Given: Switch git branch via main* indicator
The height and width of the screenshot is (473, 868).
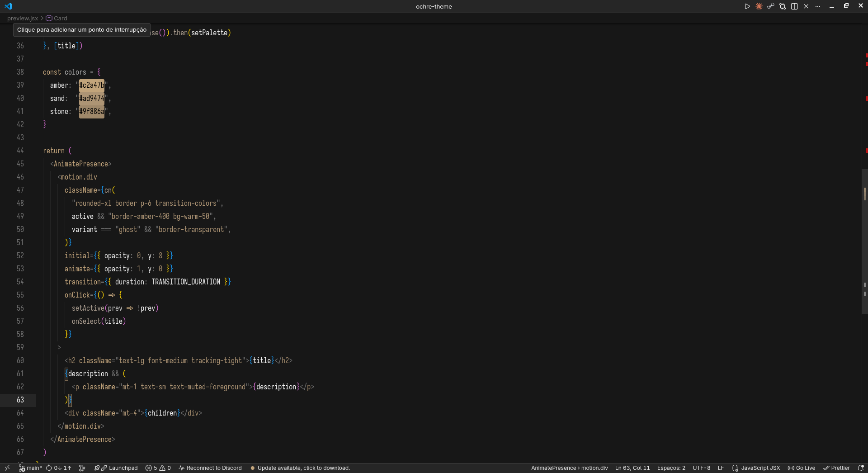Looking at the screenshot, I should point(30,468).
